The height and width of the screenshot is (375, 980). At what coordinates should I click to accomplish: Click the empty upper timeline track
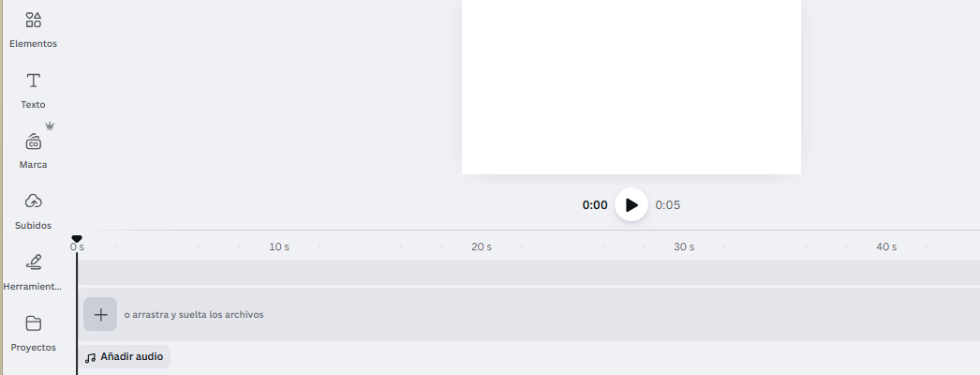click(528, 273)
